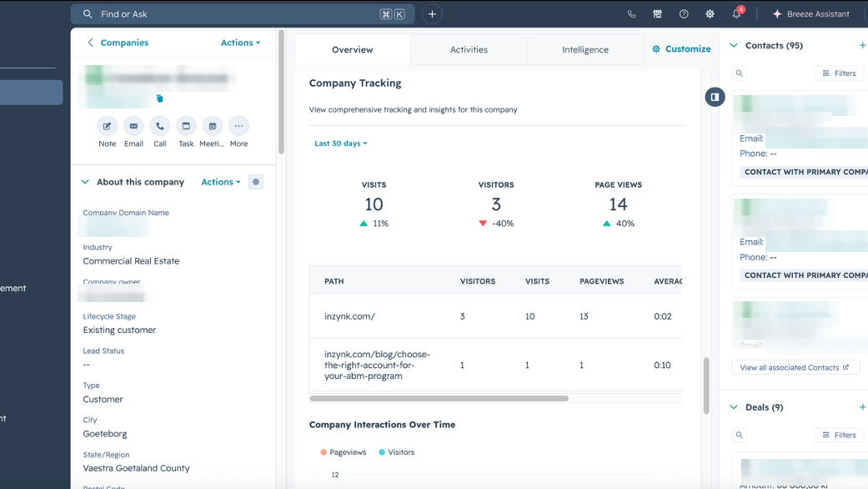Open the top Actions dropdown beside Companies
868x489 pixels.
pos(240,43)
